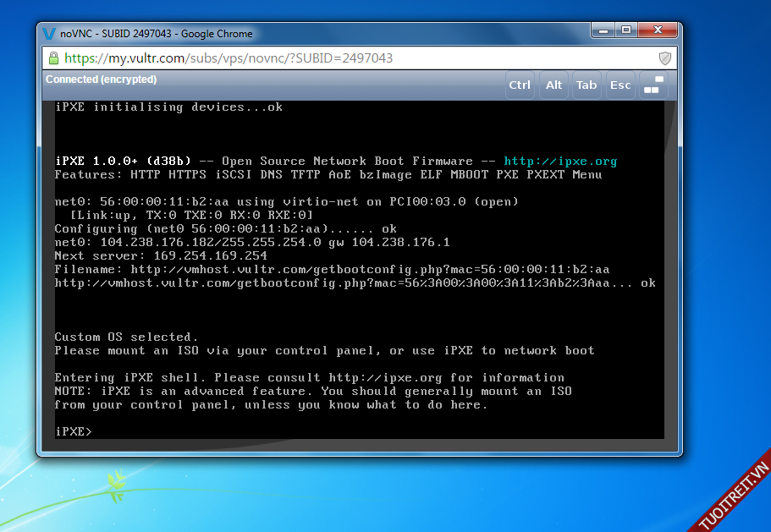Click the Custom OS selected line
This screenshot has height=532, width=771.
pos(126,337)
